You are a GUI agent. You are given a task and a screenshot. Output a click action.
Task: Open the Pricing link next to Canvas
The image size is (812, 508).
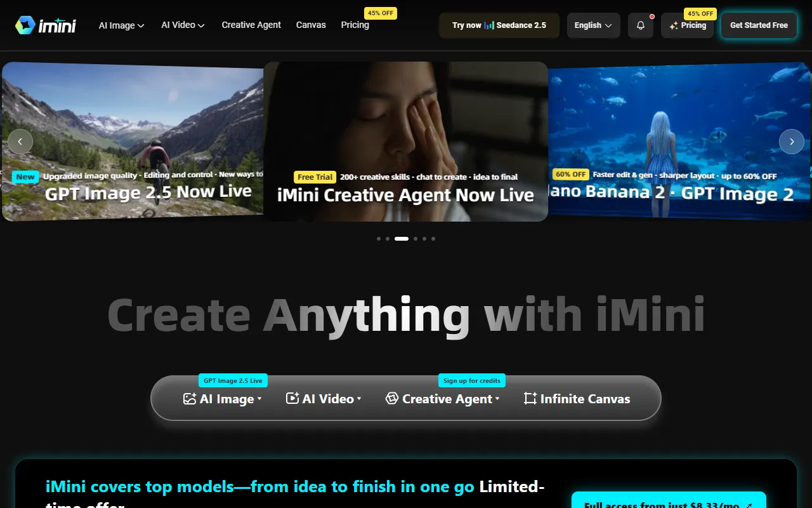[x=355, y=25]
